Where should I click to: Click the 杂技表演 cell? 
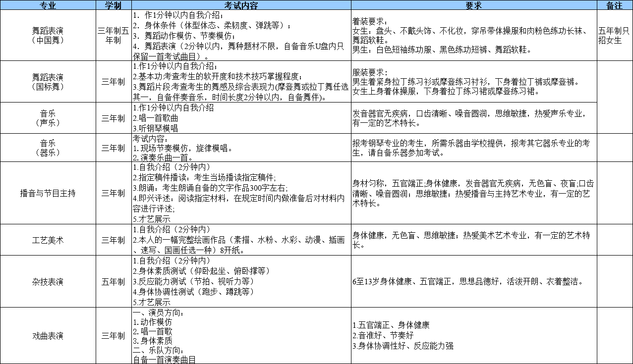48,280
